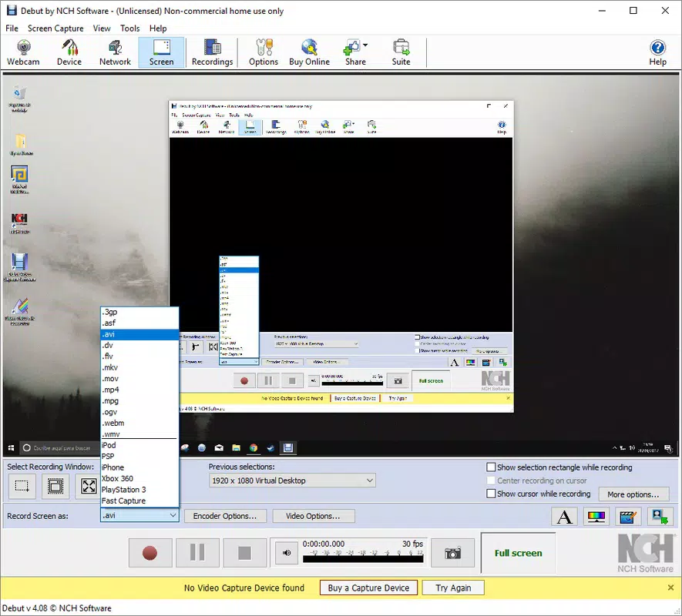Screen dimensions: 682x616
Task: Open the Recordings list
Action: coord(212,52)
